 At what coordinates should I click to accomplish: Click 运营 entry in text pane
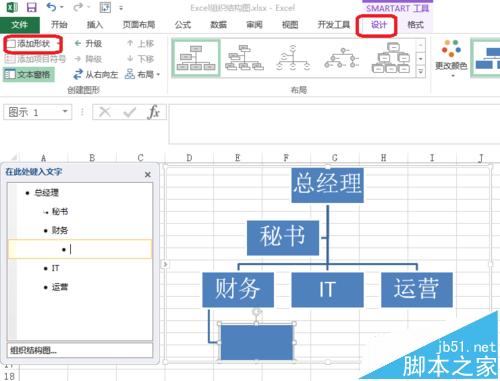tap(60, 287)
